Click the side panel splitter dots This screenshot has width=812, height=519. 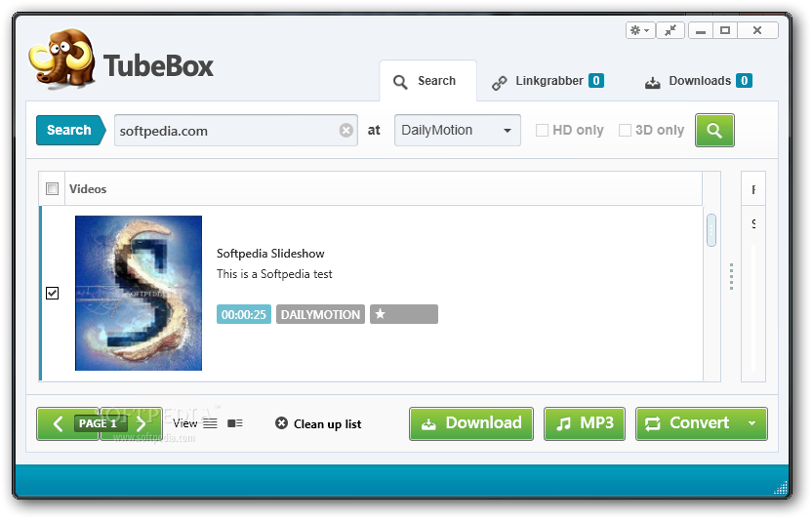731,276
